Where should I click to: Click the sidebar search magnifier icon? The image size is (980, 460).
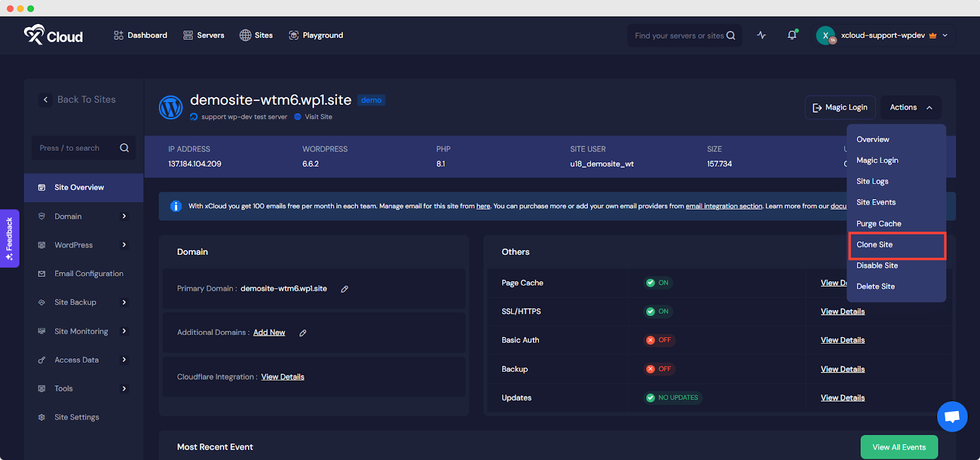point(124,148)
